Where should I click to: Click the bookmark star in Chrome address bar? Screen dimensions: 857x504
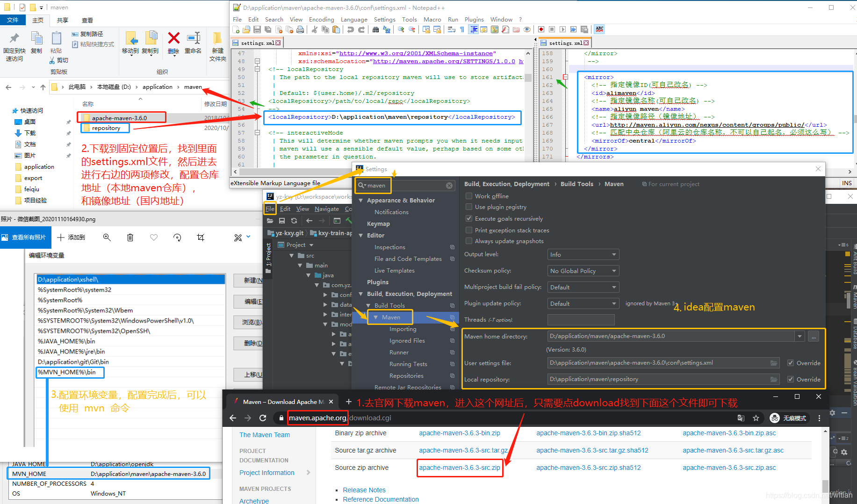756,418
